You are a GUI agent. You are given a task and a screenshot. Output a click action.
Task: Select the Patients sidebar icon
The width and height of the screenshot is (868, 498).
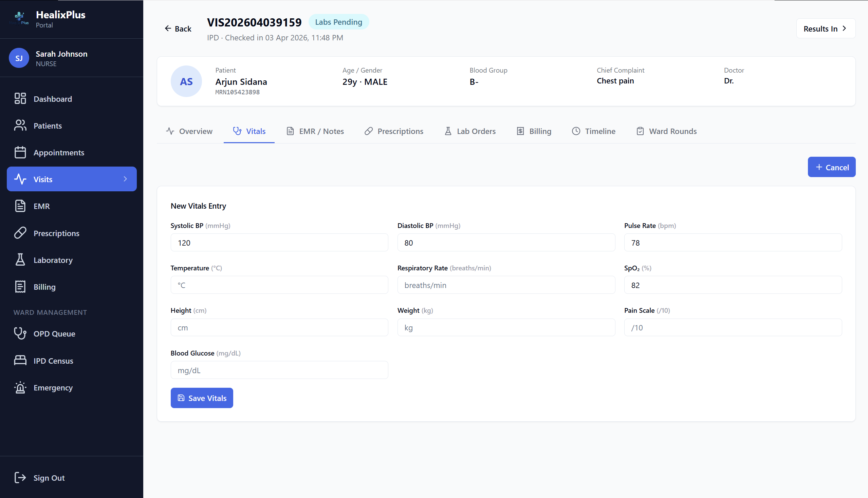[20, 125]
